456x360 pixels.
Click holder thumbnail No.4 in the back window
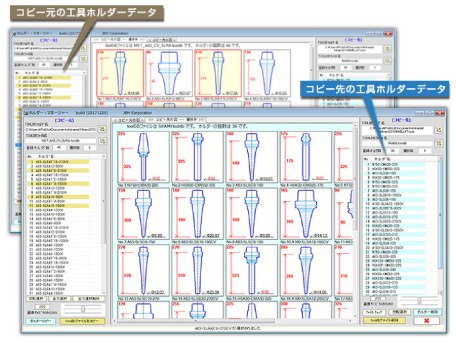(x=267, y=73)
